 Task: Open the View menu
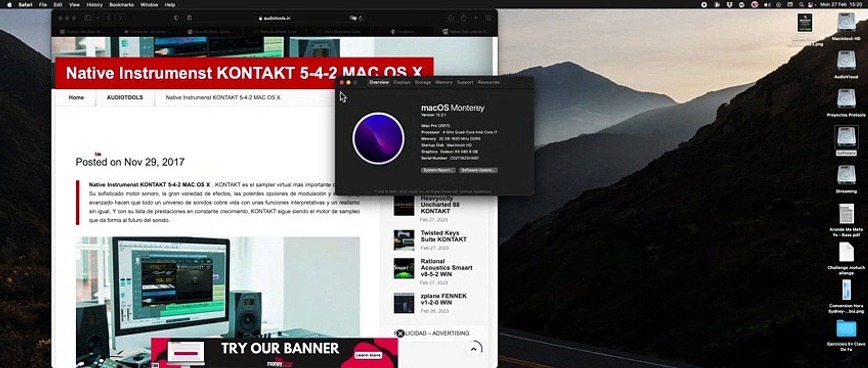pyautogui.click(x=74, y=5)
